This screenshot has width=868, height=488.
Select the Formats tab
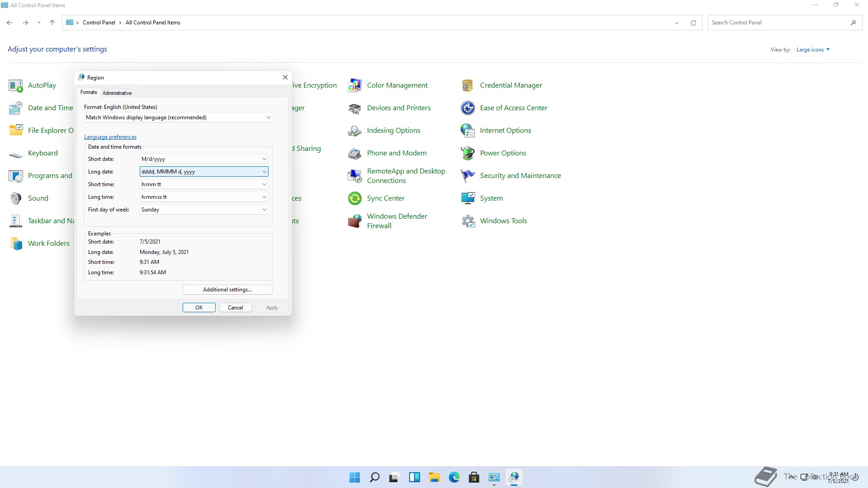pos(89,92)
